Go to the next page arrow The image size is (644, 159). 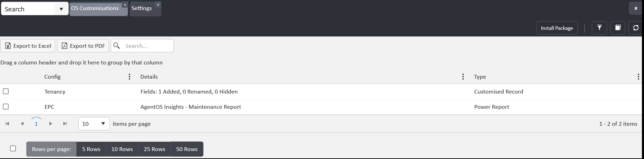click(x=51, y=124)
